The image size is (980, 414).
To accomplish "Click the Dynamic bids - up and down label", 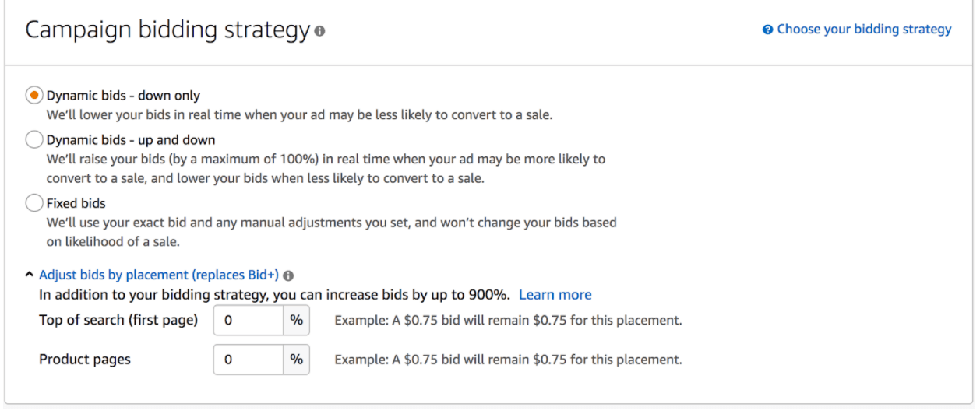I will click(x=131, y=140).
